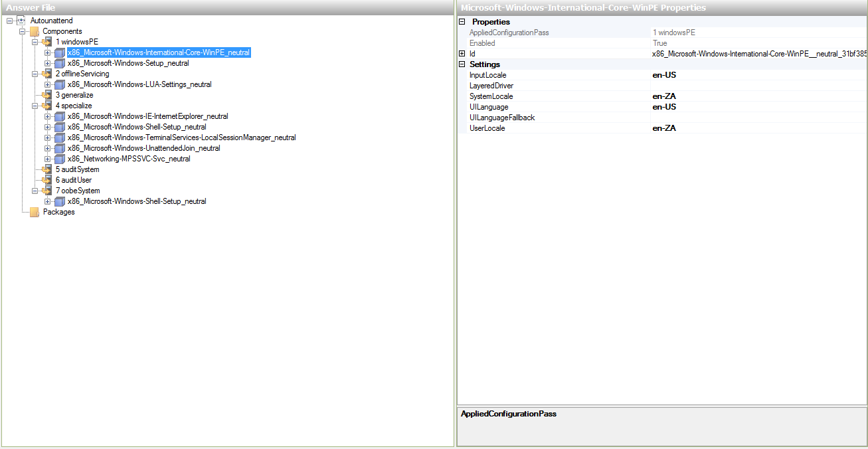Select the AppliedConfigurationPass property name
The height and width of the screenshot is (449, 868).
click(x=509, y=33)
